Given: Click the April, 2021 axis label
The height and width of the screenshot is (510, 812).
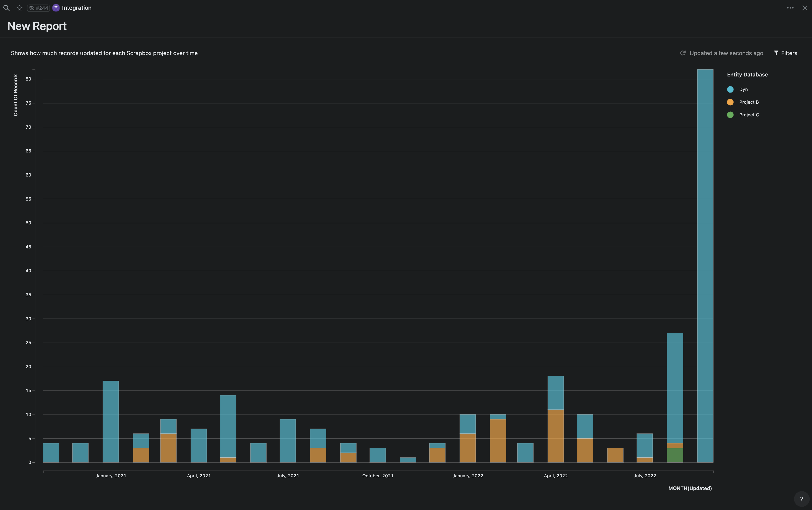Looking at the screenshot, I should 199,476.
